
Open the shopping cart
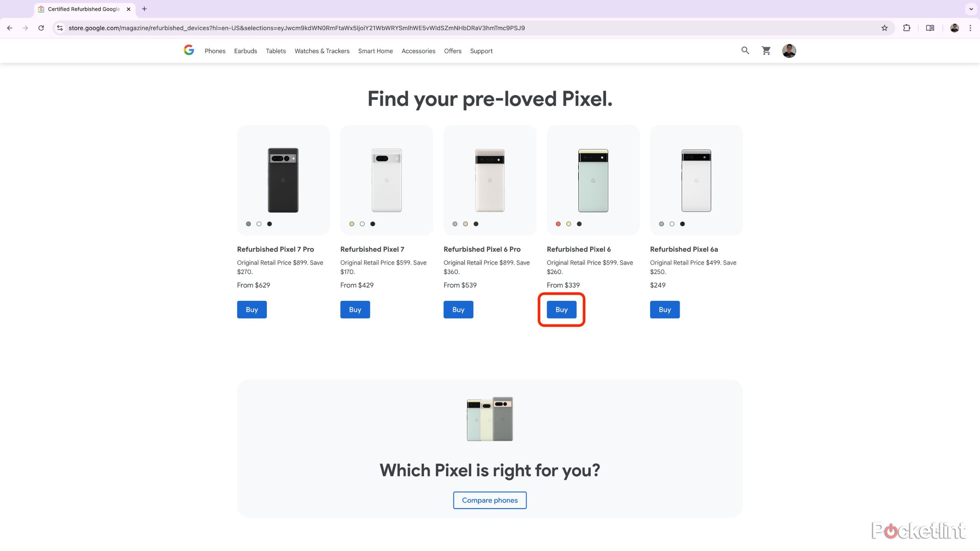coord(766,51)
